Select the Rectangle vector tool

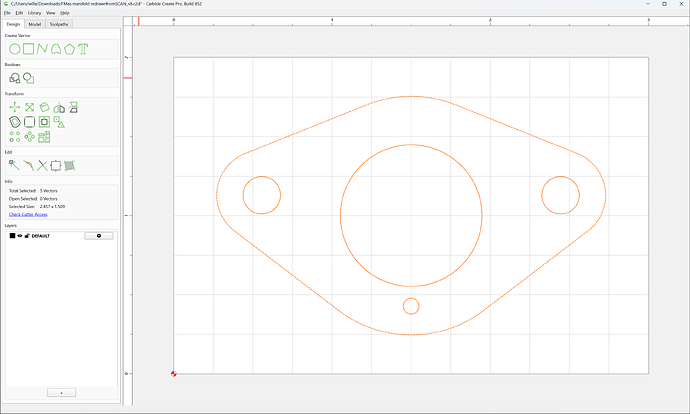29,48
